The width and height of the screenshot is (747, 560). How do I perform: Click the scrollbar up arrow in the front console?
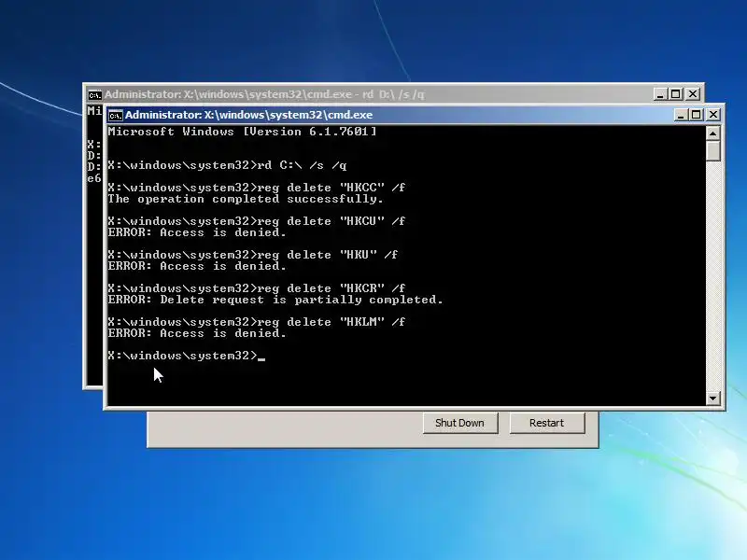[712, 133]
